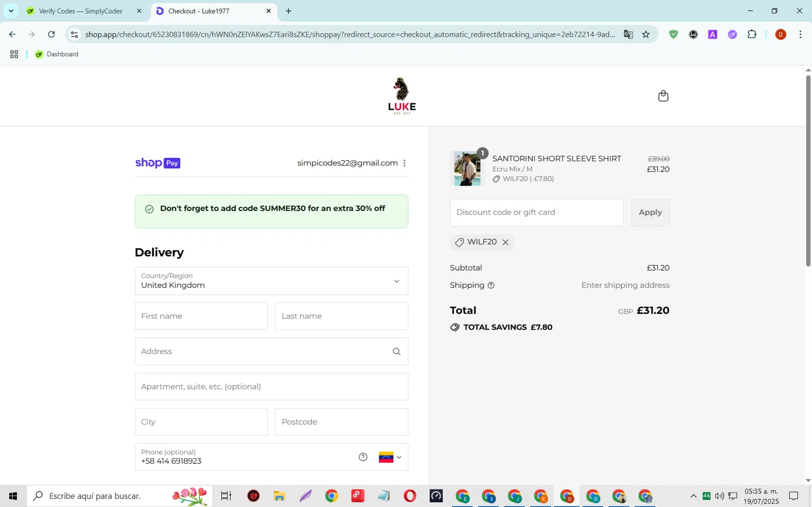Reload the current page
Viewport: 812px width, 507px height.
click(51, 35)
